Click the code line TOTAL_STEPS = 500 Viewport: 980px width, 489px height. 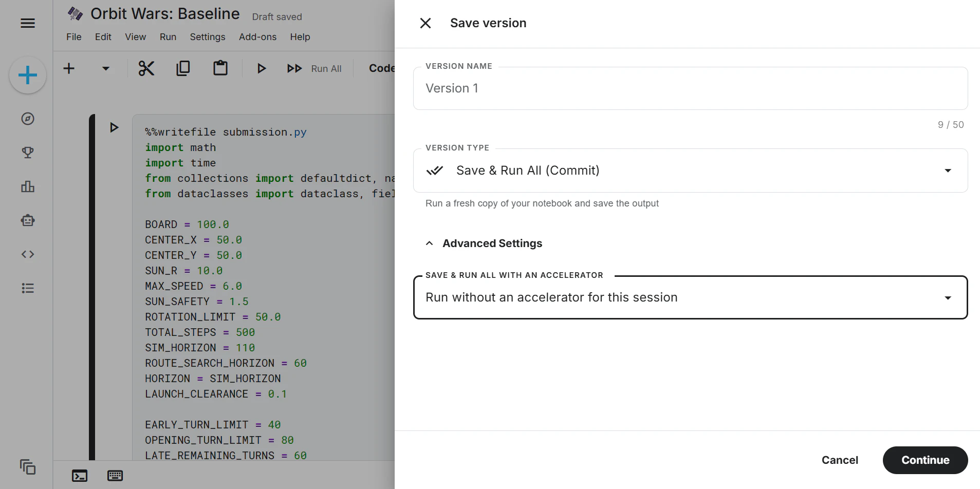(200, 332)
